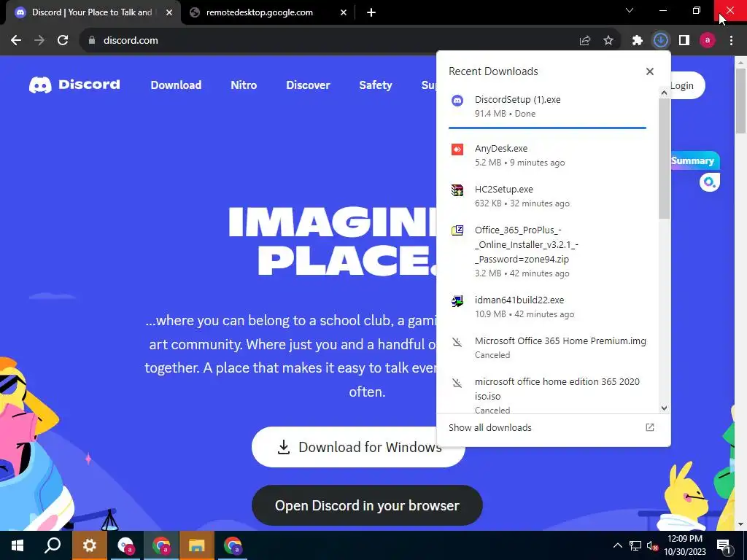This screenshot has height=560, width=747.
Task: Open the browser side panel
Action: coord(684,41)
